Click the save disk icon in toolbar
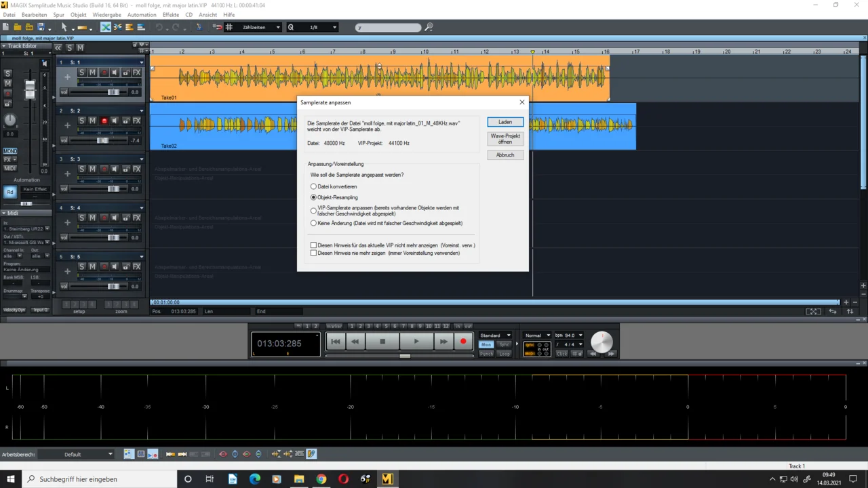Image resolution: width=868 pixels, height=488 pixels. (x=41, y=27)
